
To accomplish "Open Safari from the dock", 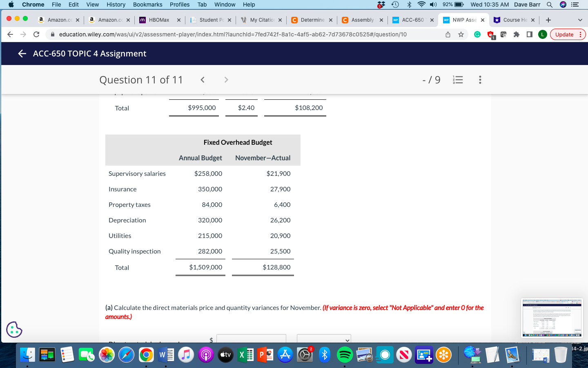I will (126, 355).
